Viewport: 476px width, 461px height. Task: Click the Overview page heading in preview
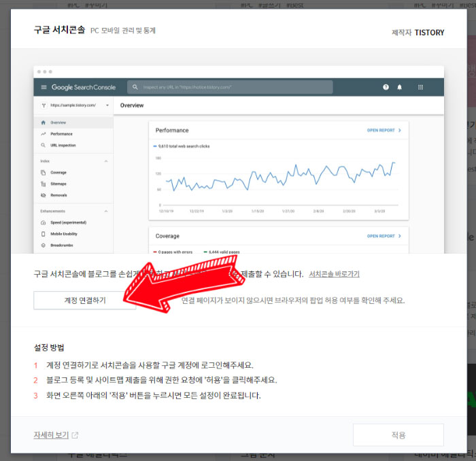pyautogui.click(x=132, y=105)
